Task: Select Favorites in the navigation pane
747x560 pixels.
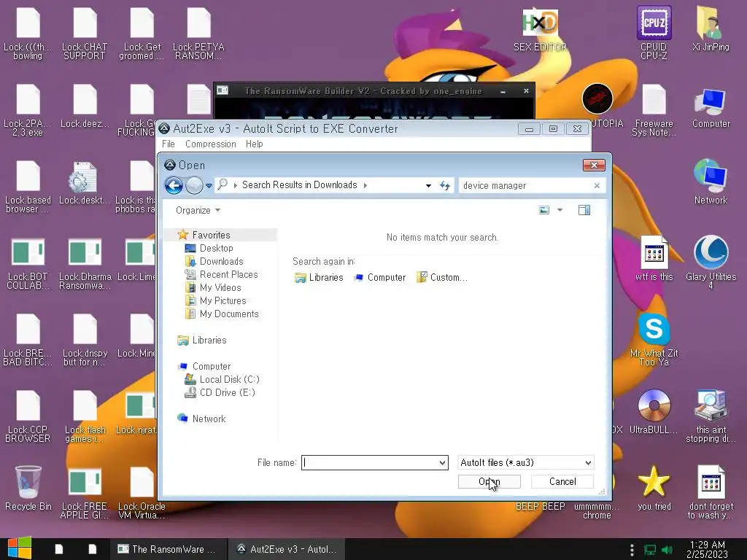Action: 211,235
